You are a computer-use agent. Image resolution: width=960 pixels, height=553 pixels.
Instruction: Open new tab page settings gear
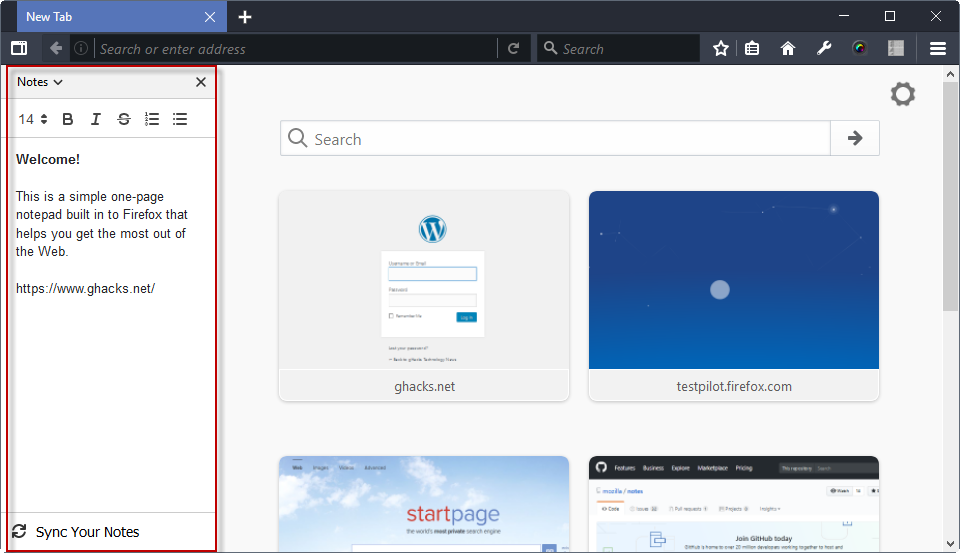pyautogui.click(x=902, y=94)
